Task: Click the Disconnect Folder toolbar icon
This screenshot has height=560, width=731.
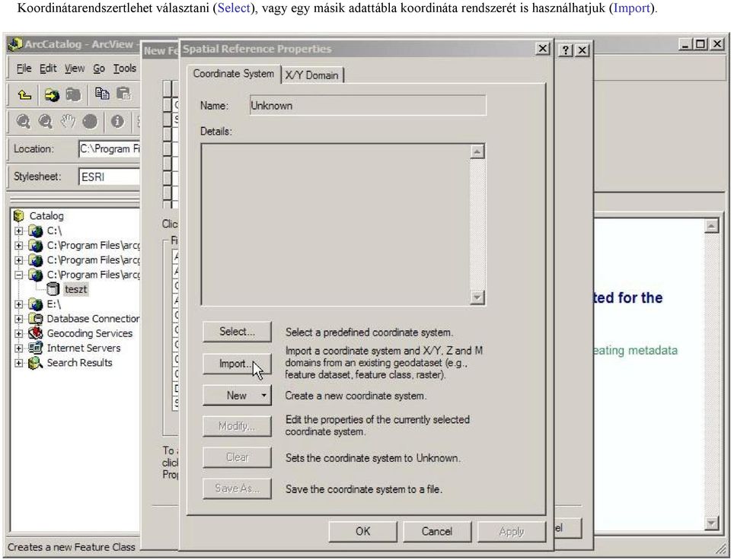Action: point(73,95)
